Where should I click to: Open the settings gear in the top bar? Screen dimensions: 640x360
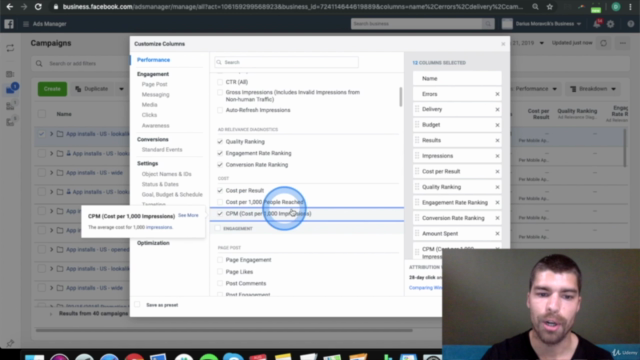[611, 24]
